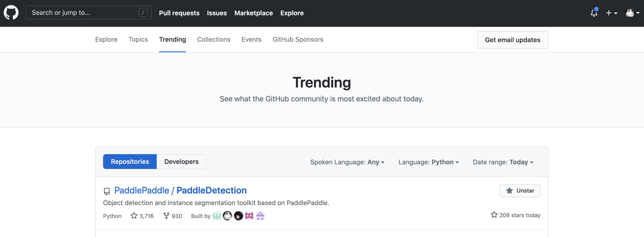The height and width of the screenshot is (237, 644).
Task: Select the Repositories view
Action: (129, 161)
